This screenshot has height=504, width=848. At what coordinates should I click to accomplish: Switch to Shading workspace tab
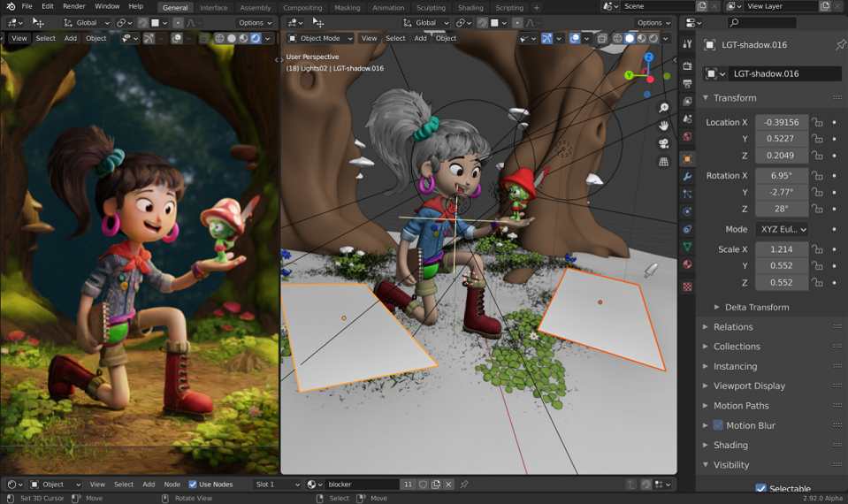pos(470,8)
